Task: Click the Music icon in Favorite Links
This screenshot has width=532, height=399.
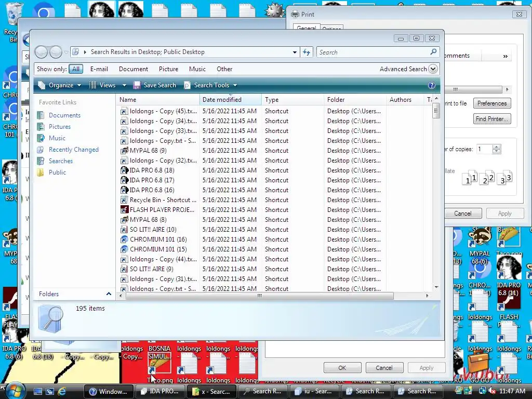Action: coord(41,138)
